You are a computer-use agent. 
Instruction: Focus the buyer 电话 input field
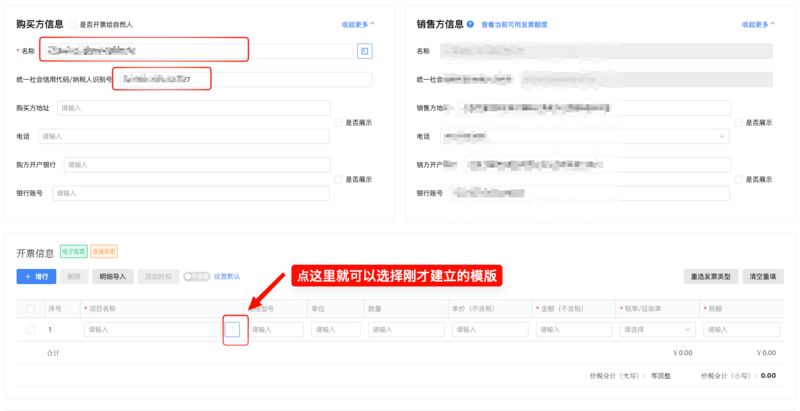184,136
